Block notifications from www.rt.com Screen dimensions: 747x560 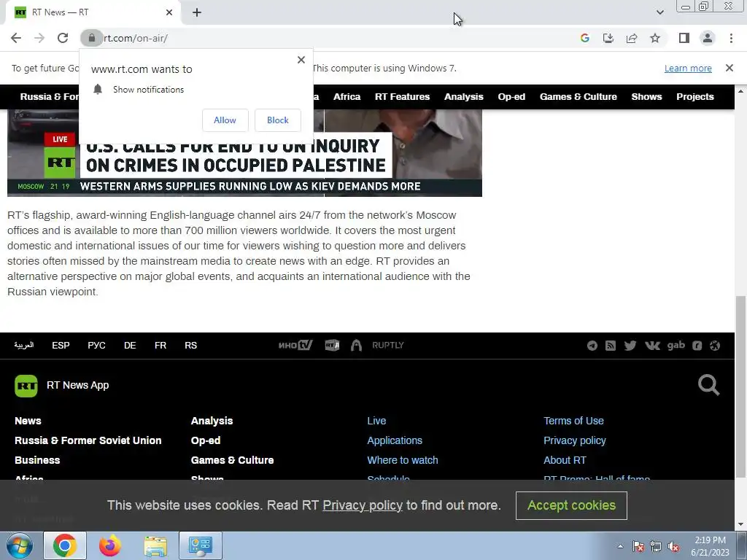tap(278, 120)
